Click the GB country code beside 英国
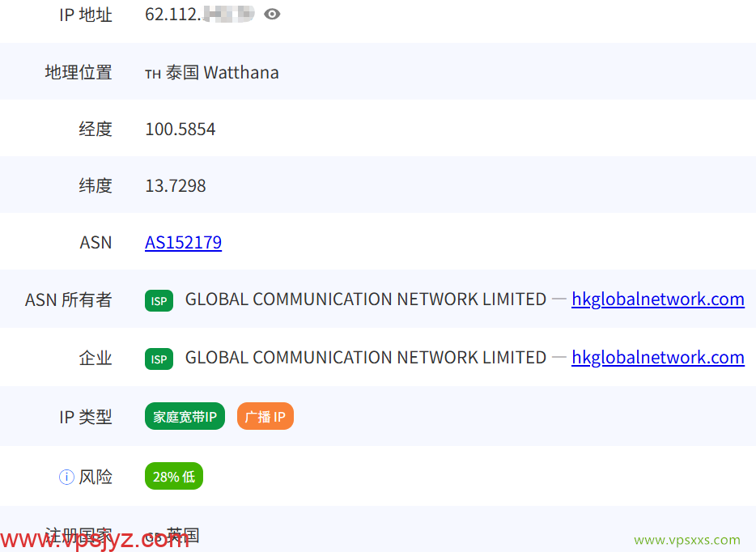The width and height of the screenshot is (756, 552). 154,536
